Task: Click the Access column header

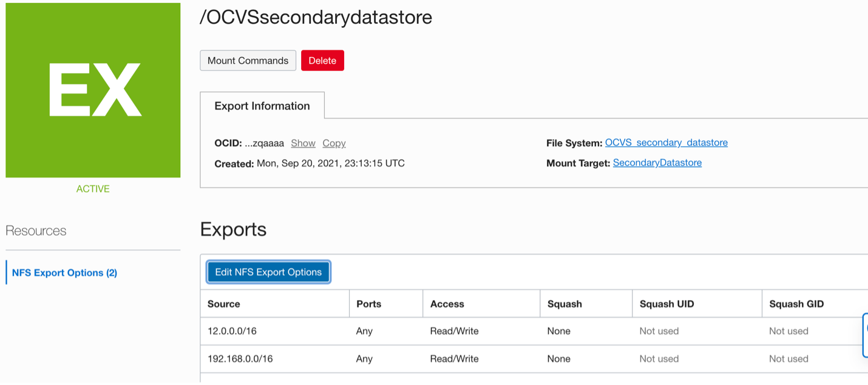Action: [x=447, y=304]
